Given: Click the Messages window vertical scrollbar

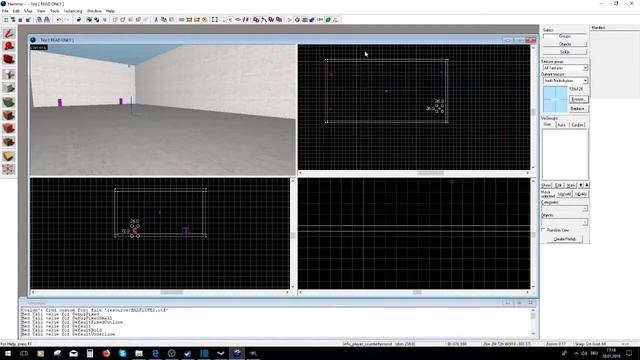Looking at the screenshot, I should coord(533,322).
